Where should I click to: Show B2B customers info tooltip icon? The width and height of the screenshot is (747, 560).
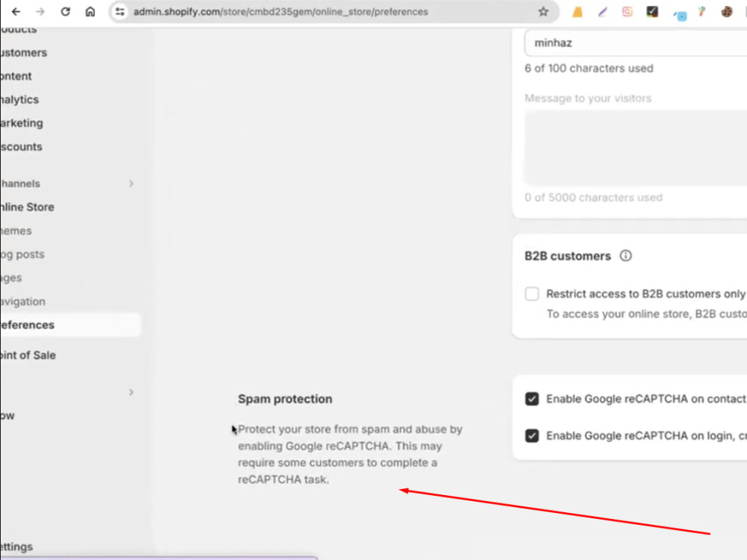click(625, 255)
